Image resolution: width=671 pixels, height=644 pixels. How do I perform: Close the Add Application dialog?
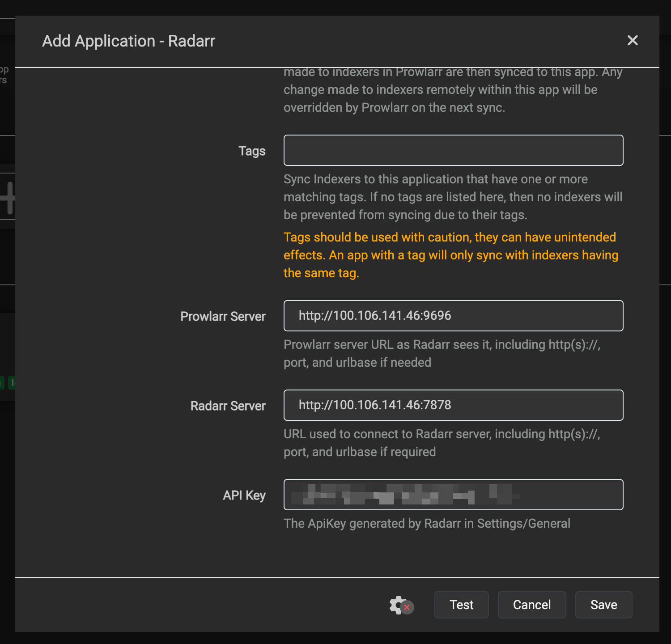point(633,41)
